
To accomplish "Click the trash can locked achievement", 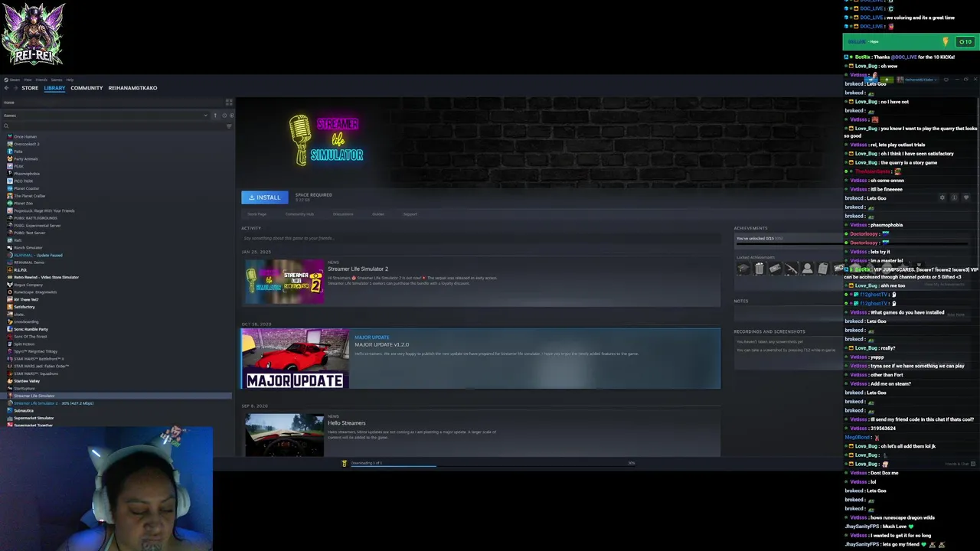I will coord(759,269).
